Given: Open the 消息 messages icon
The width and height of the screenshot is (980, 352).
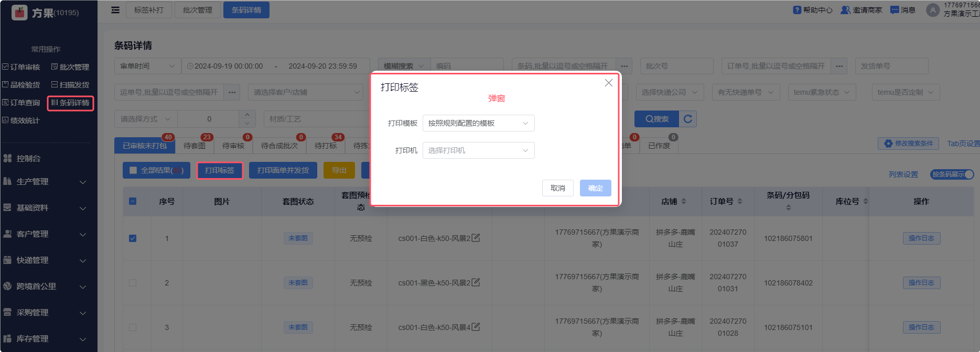Looking at the screenshot, I should point(895,10).
